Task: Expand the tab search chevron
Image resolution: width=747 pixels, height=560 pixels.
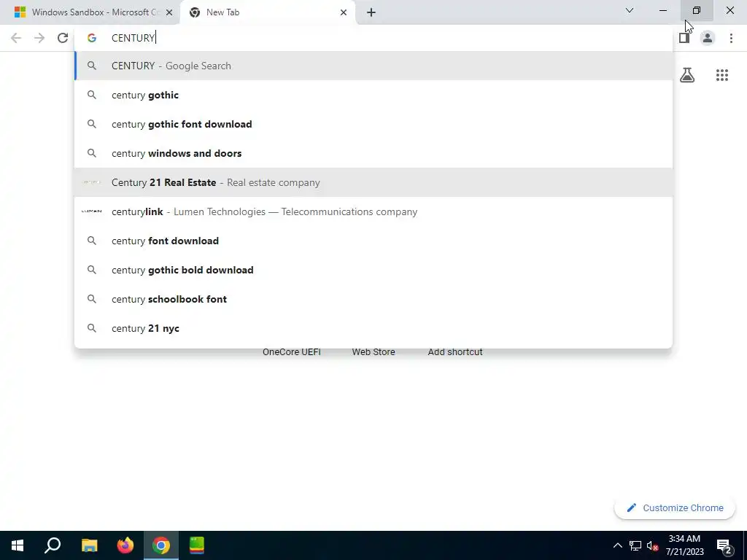Action: [x=630, y=10]
